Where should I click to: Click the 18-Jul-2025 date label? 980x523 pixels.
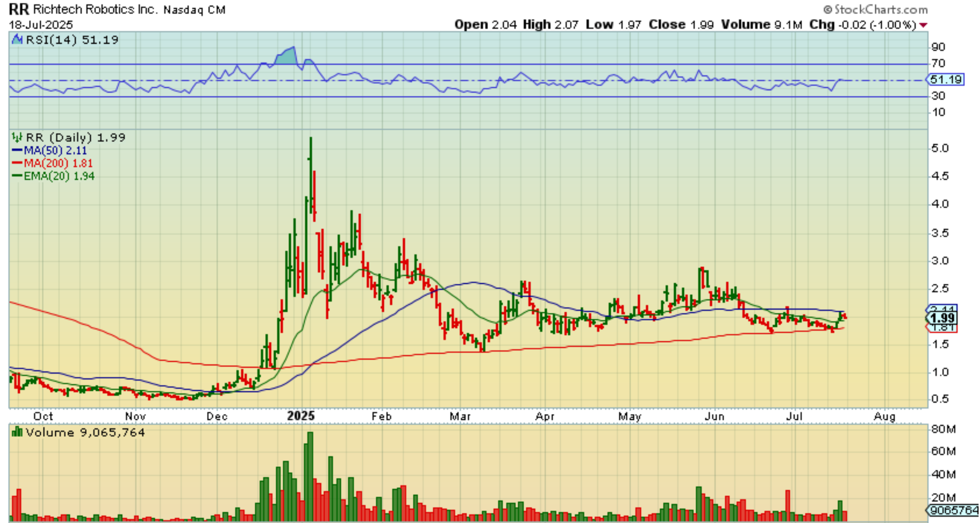(41, 25)
